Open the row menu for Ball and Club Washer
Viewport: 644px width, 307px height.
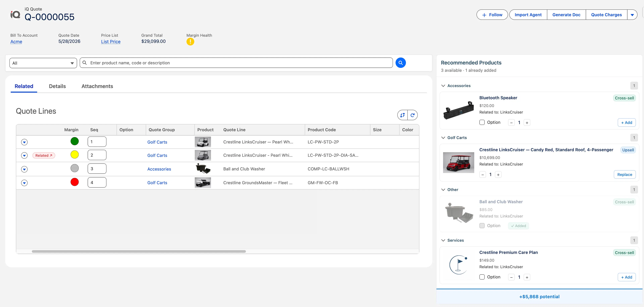[24, 169]
